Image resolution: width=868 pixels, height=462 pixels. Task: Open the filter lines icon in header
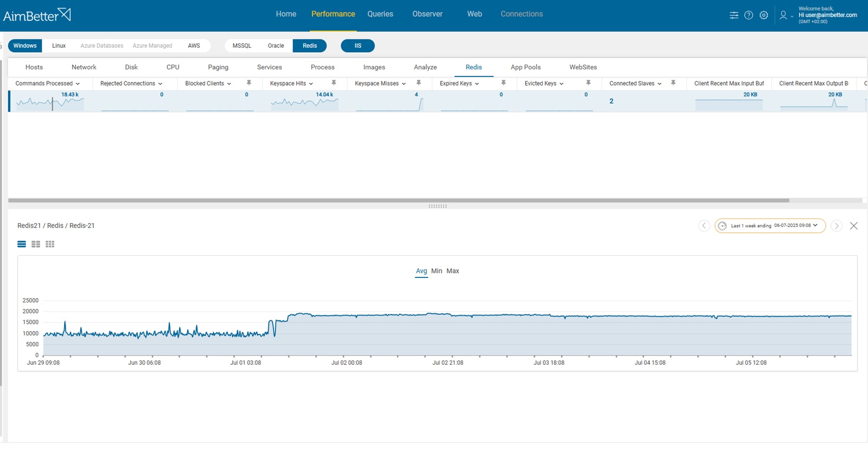pyautogui.click(x=734, y=15)
